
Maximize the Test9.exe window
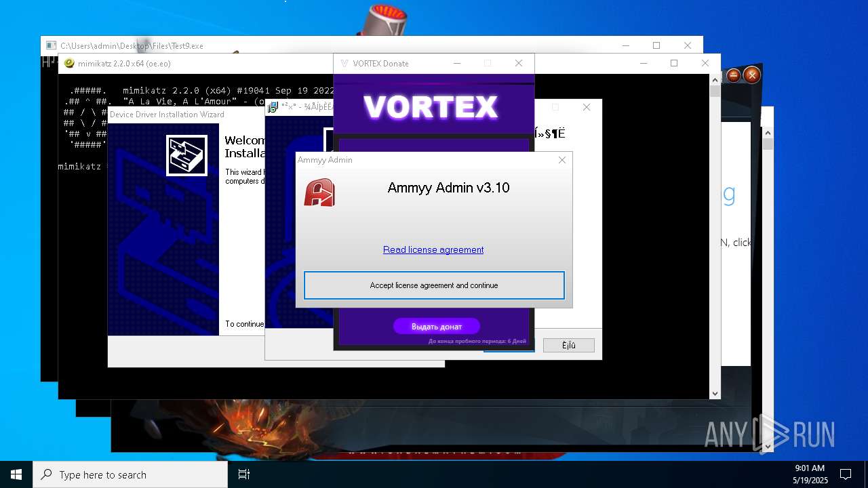656,45
